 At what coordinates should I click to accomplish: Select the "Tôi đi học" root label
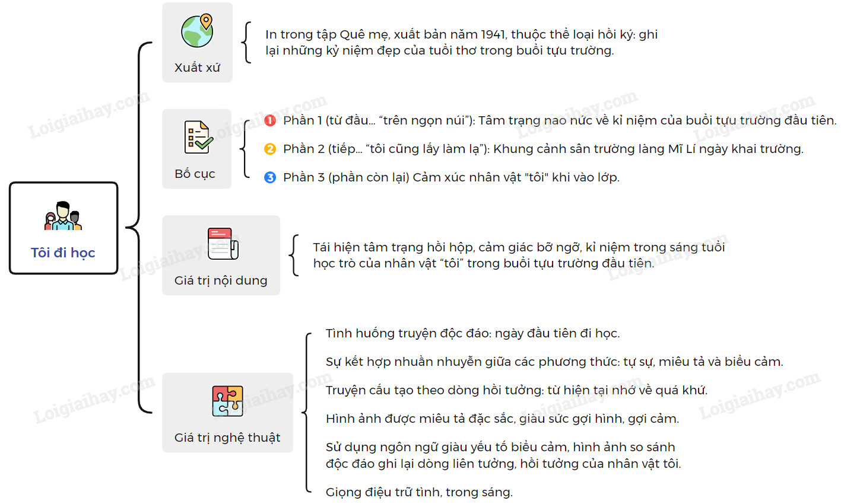coord(63,253)
